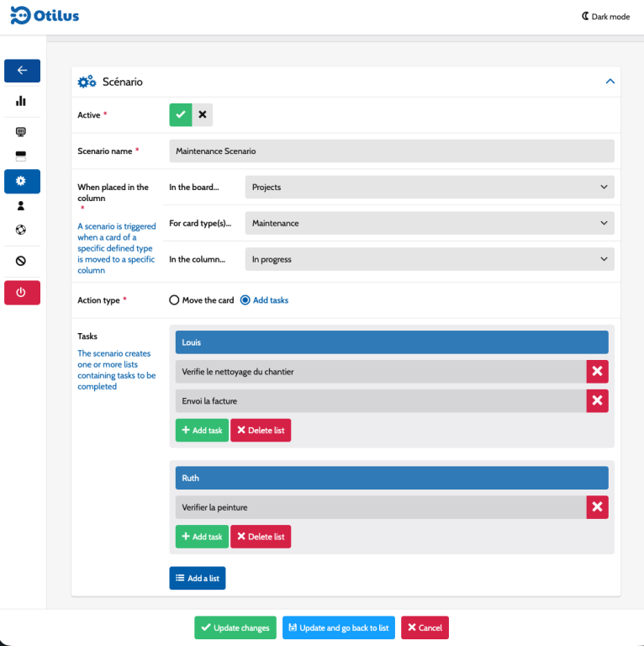The image size is (644, 646).
Task: Go back using the sidebar arrow button
Action: pyautogui.click(x=22, y=71)
